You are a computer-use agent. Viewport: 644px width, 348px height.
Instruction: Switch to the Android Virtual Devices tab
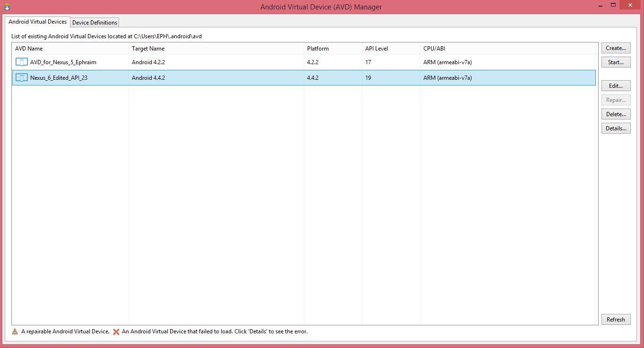[37, 21]
